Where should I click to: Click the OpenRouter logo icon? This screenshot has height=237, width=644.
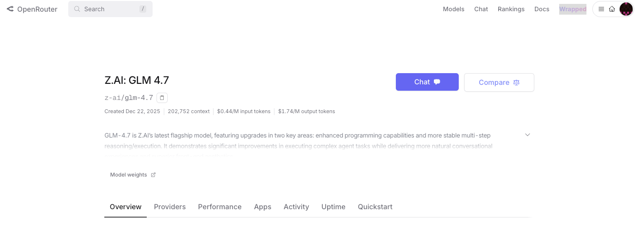click(x=10, y=9)
